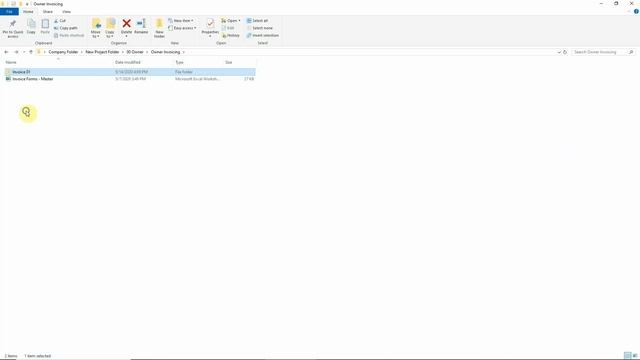Click Owner Invoicing in the breadcrumb
Screen dimensions: 640x360
165,52
